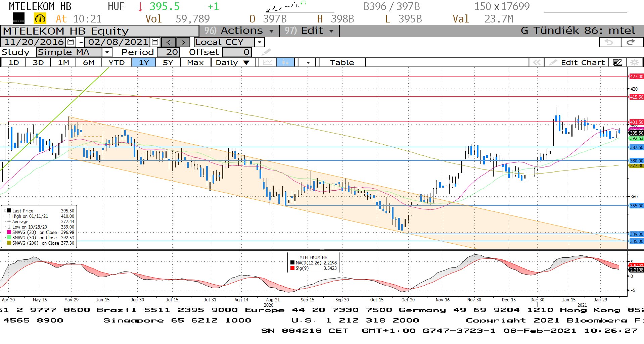
Task: Select the YTD range tab
Action: [x=117, y=62]
